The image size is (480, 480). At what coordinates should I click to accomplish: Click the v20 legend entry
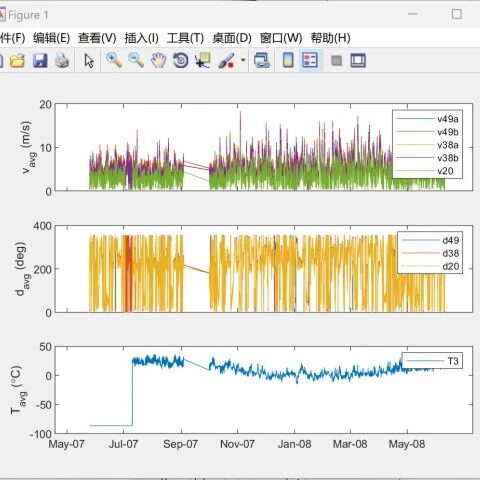coord(427,171)
